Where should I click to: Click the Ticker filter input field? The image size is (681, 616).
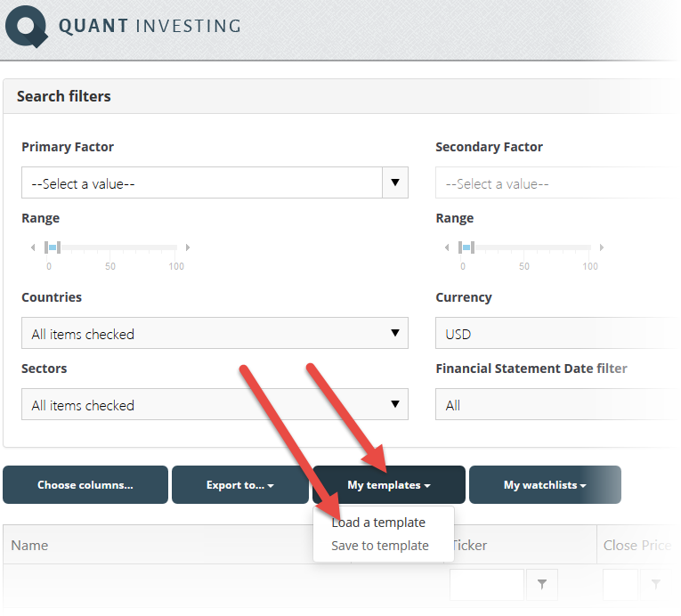[487, 584]
